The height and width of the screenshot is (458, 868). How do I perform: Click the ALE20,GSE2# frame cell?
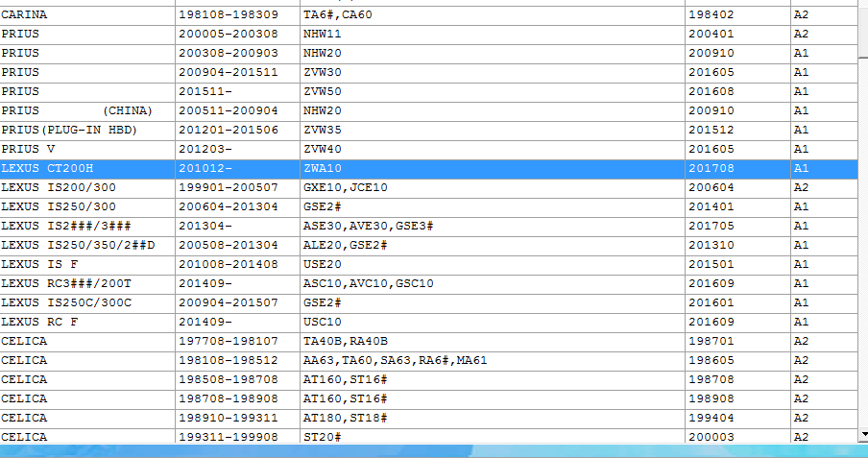493,246
